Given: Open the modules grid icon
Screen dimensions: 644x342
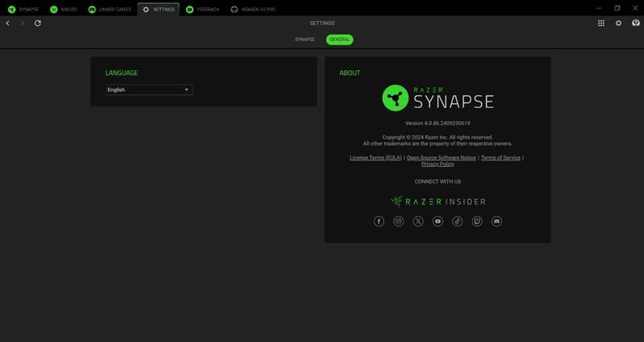Looking at the screenshot, I should pos(601,23).
